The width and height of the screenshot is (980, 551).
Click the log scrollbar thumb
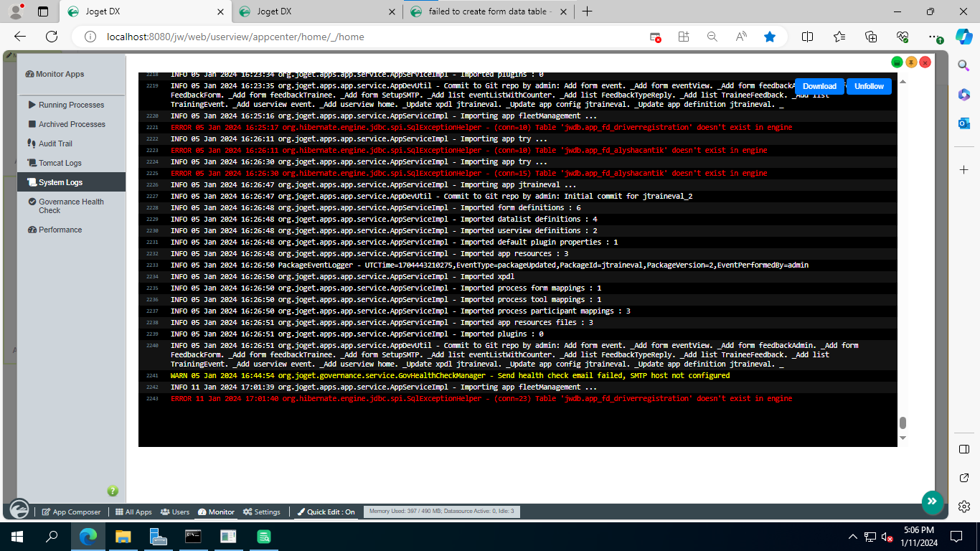coord(903,423)
